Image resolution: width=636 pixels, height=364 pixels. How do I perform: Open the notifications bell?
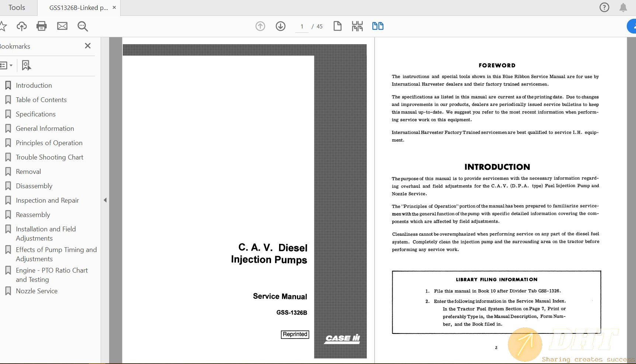623,7
